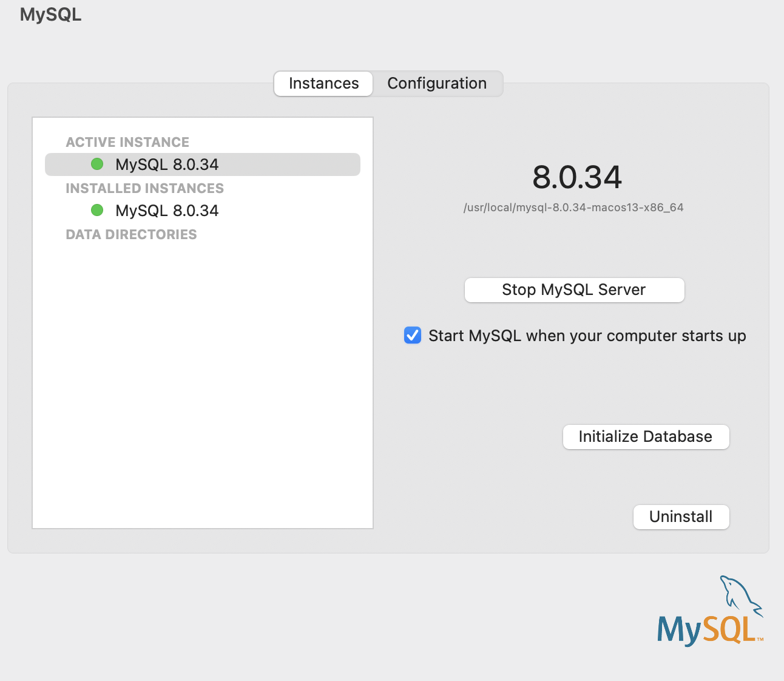Click the MySQL dolphin logo
Viewport: 784px width, 681px height.
(710, 611)
